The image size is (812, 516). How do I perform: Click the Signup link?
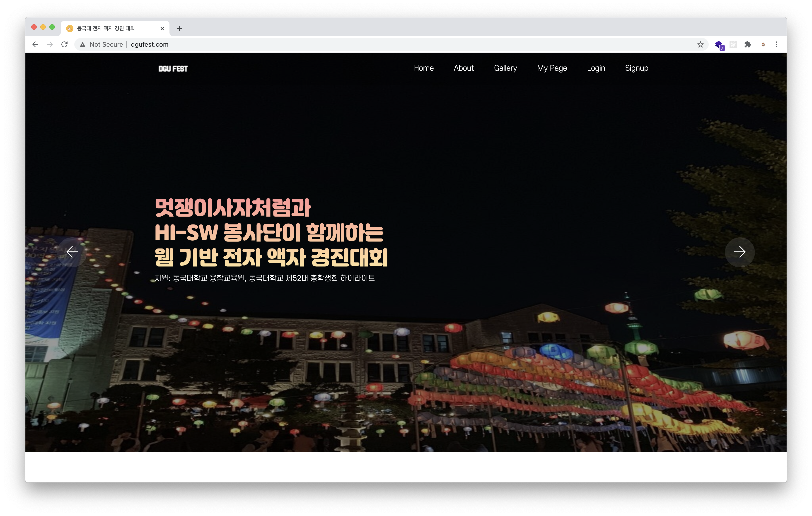click(x=636, y=68)
